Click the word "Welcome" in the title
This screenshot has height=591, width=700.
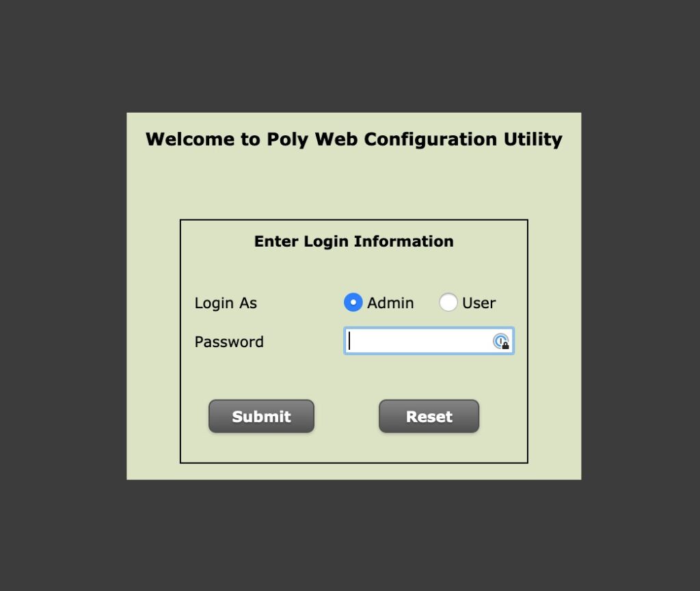190,139
